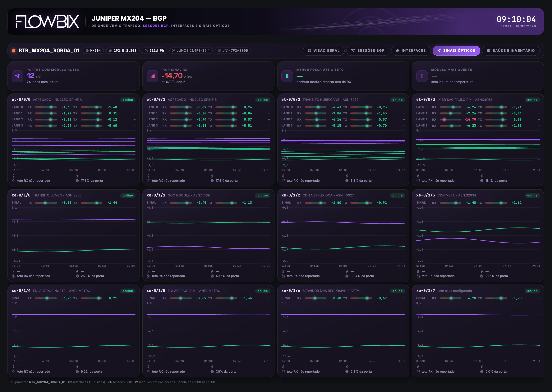Screen dimensions: 552x392
Task: Click the 192.0.2.201 IP address chip
Action: click(123, 51)
